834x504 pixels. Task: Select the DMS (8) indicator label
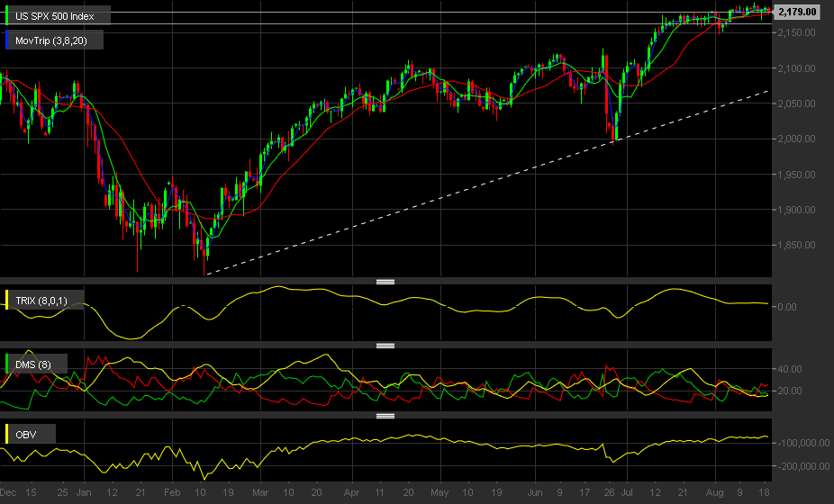[x=33, y=364]
